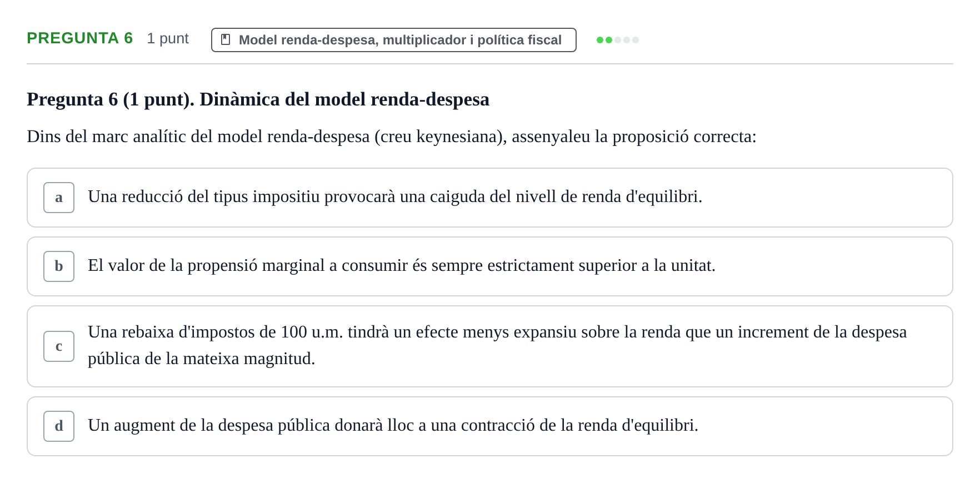980x484 pixels.
Task: Select answer option b letter box
Action: (x=59, y=266)
